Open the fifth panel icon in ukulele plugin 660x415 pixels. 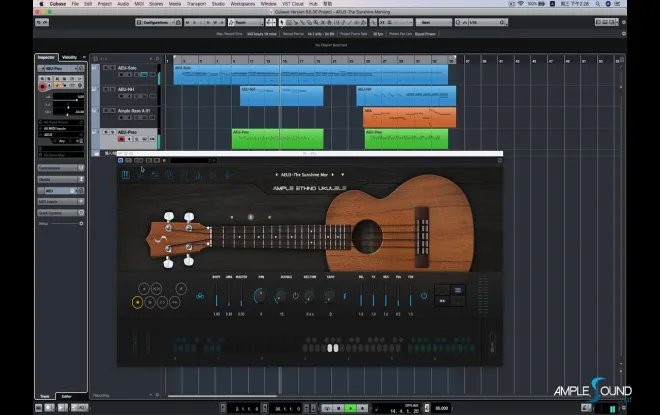pos(184,175)
